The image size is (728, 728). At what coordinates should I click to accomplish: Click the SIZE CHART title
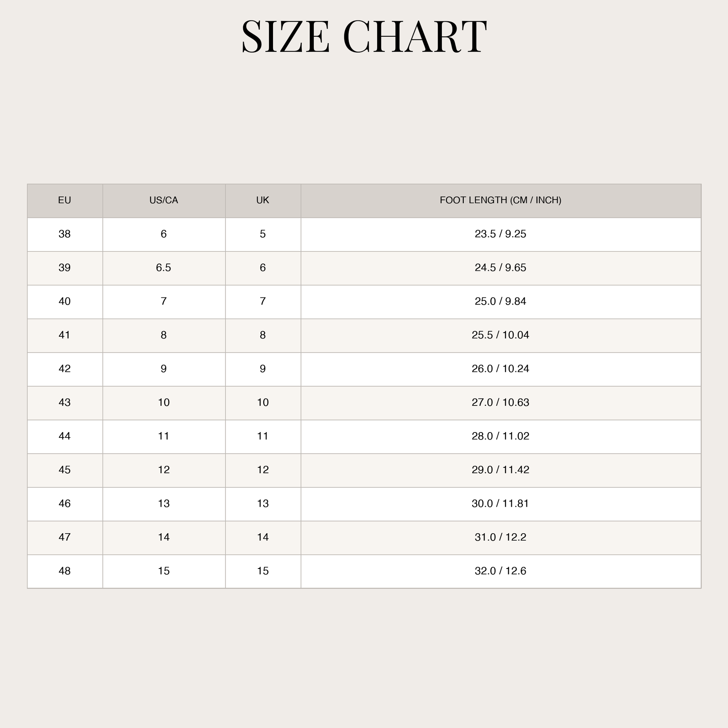[364, 36]
